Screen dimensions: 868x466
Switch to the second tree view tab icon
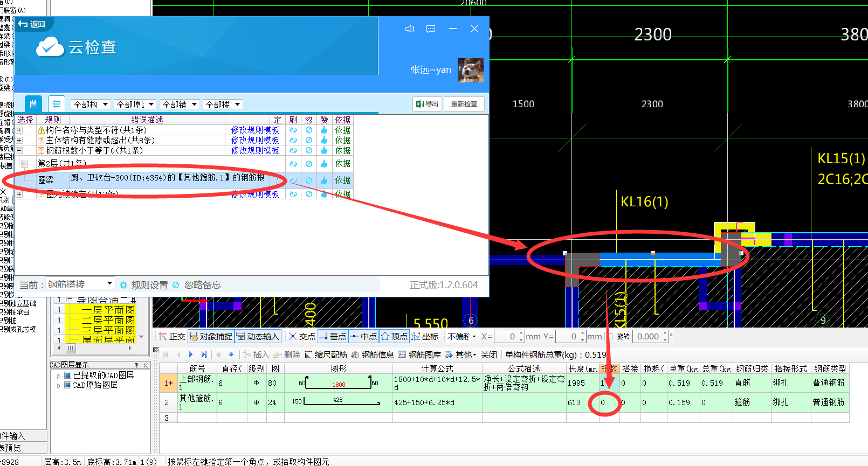coord(57,104)
